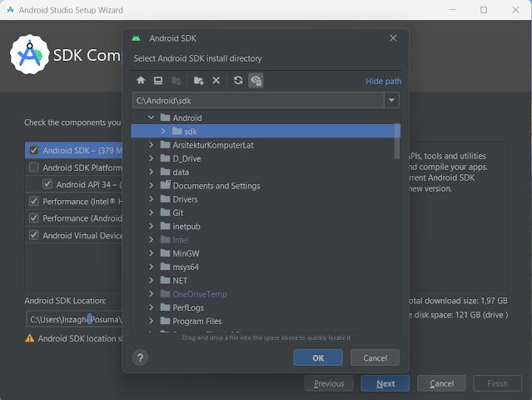Click the SDK path text field
The image size is (532, 400).
[x=258, y=100]
